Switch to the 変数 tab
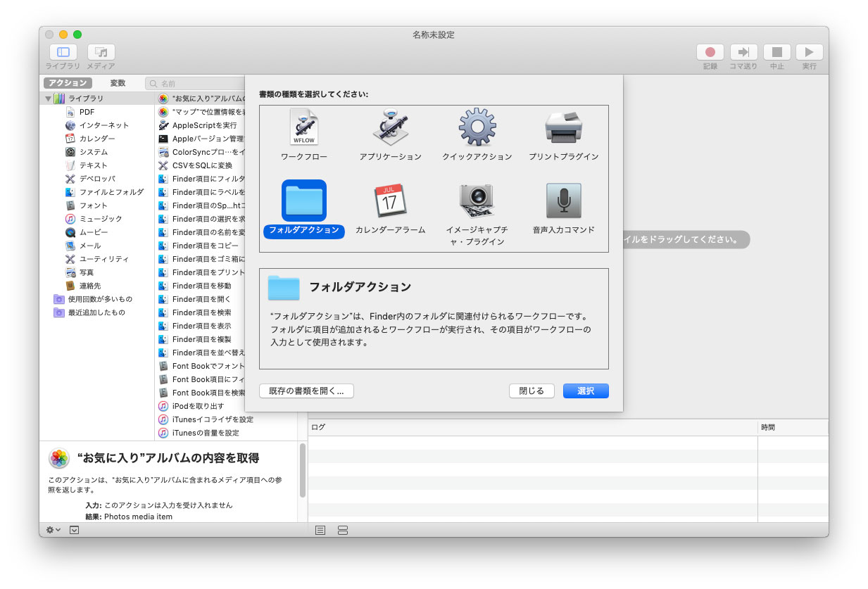868x589 pixels. (x=118, y=83)
